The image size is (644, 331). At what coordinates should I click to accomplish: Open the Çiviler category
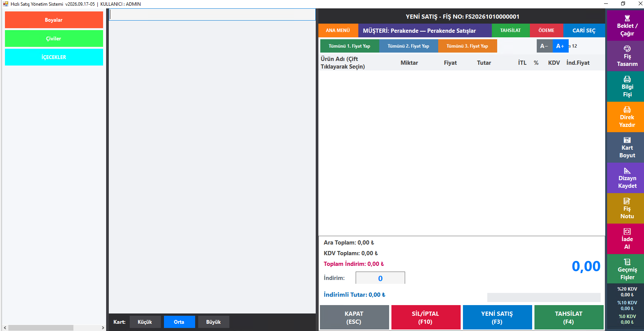(54, 38)
